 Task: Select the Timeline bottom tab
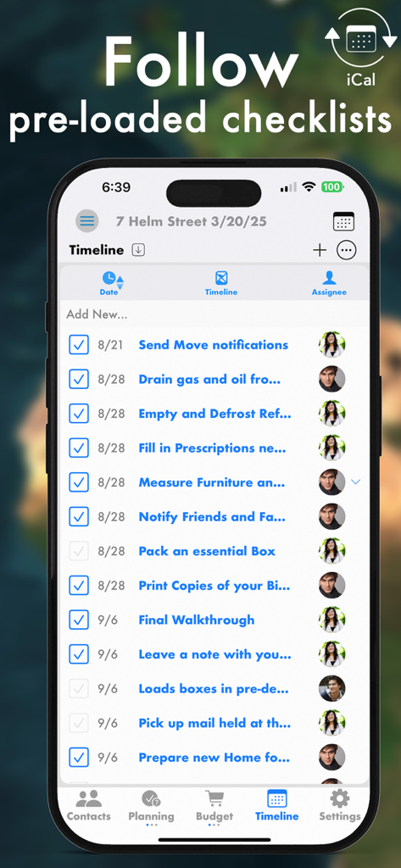(x=277, y=805)
